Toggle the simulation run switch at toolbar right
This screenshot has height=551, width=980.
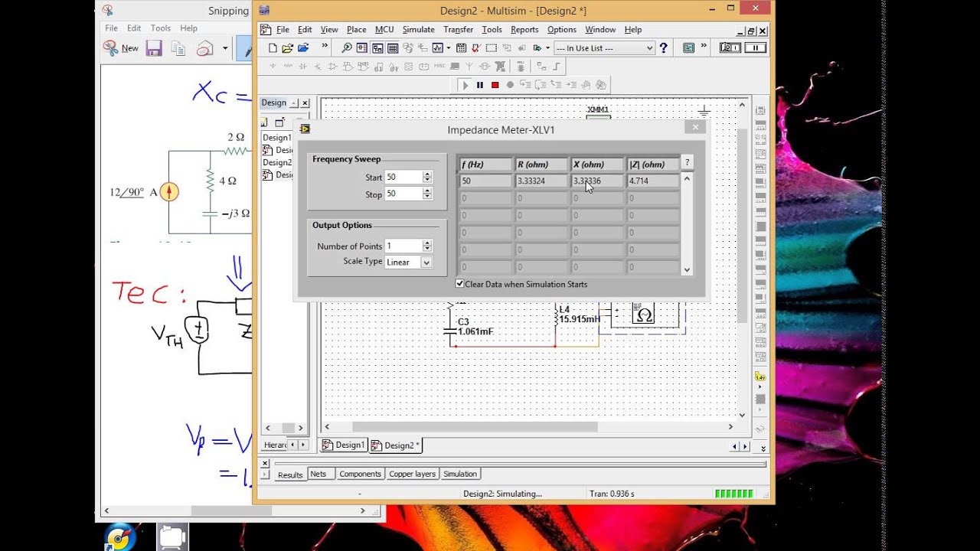[730, 48]
